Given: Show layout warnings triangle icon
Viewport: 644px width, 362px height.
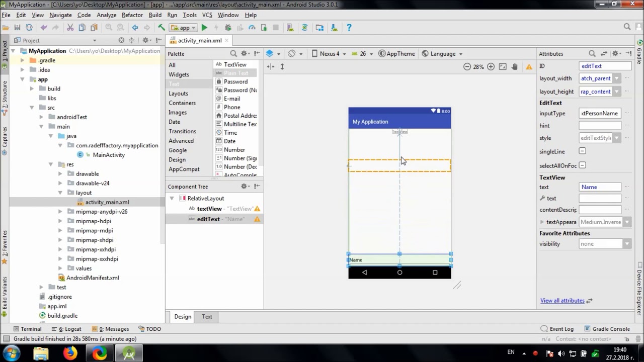Looking at the screenshot, I should point(529,66).
